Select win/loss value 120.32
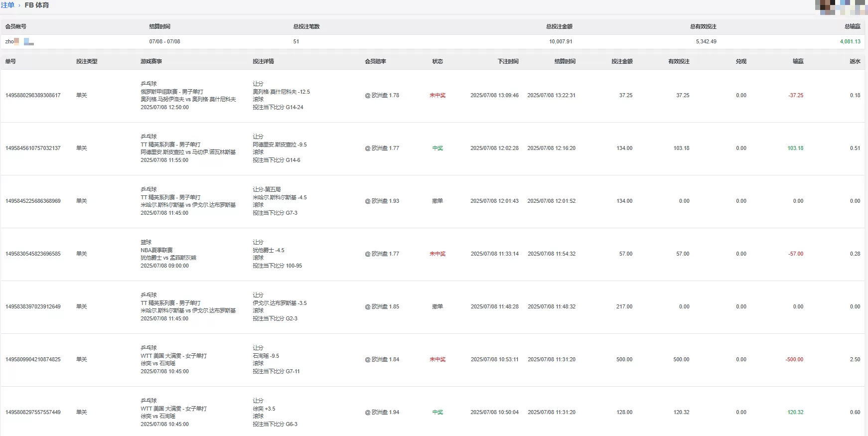The width and height of the screenshot is (868, 436). [x=795, y=412]
